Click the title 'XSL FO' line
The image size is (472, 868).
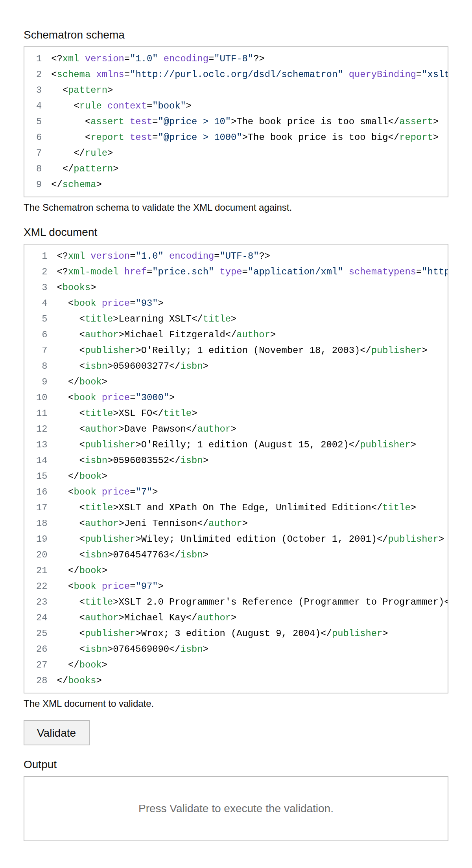point(138,413)
